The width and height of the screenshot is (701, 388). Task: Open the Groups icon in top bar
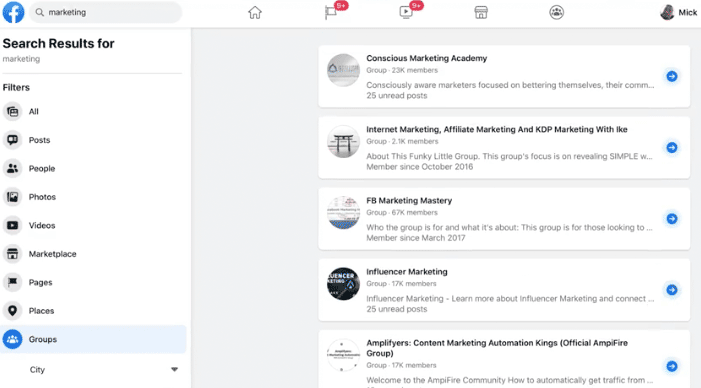[x=557, y=13]
